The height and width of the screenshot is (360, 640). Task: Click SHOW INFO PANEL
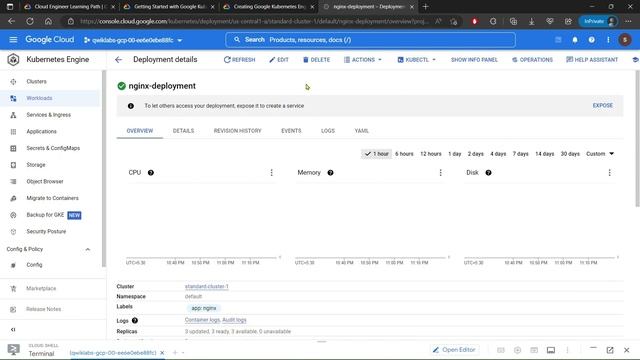click(x=474, y=60)
